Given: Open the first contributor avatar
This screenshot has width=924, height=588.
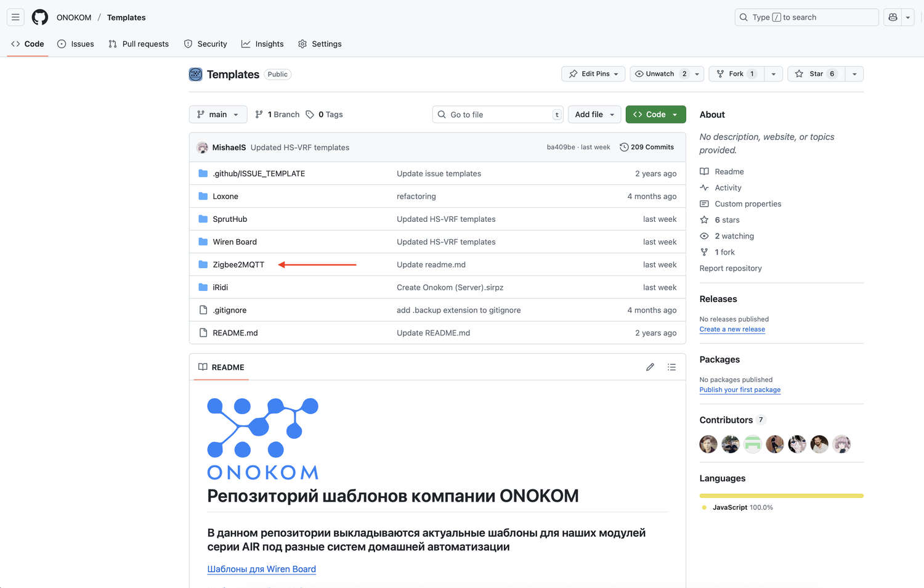Looking at the screenshot, I should click(x=708, y=444).
